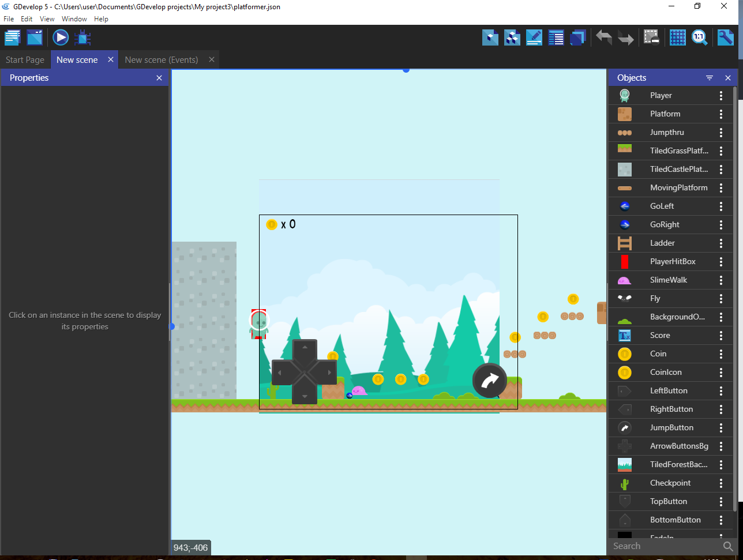Open the View menu
743x560 pixels.
(47, 19)
